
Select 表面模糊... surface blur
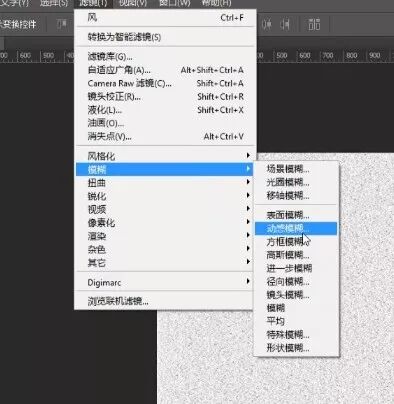(x=296, y=215)
